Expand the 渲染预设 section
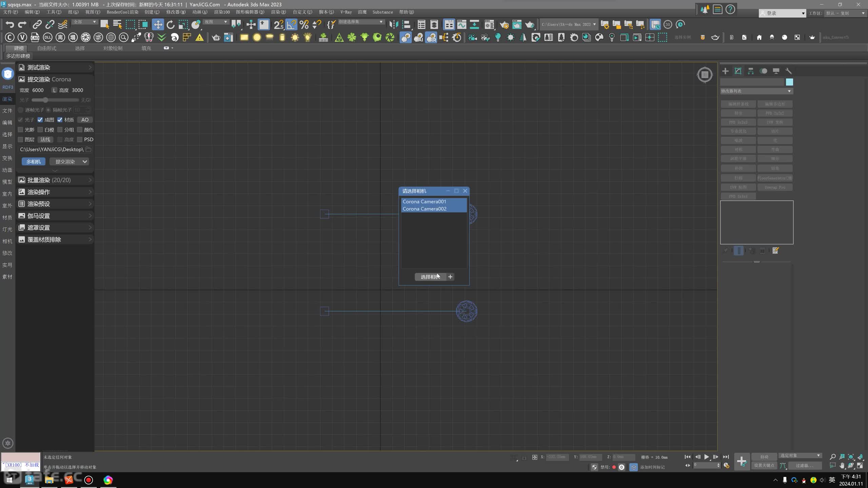 click(x=55, y=204)
